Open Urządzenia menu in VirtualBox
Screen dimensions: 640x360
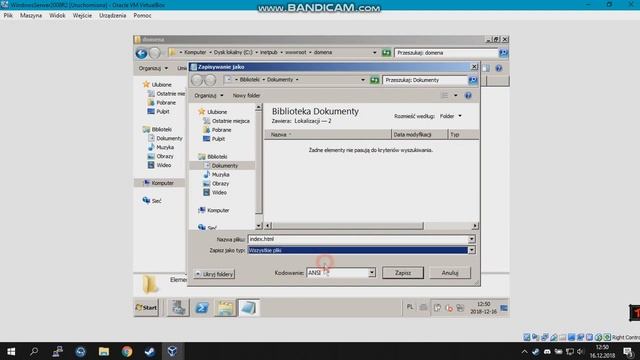112,16
